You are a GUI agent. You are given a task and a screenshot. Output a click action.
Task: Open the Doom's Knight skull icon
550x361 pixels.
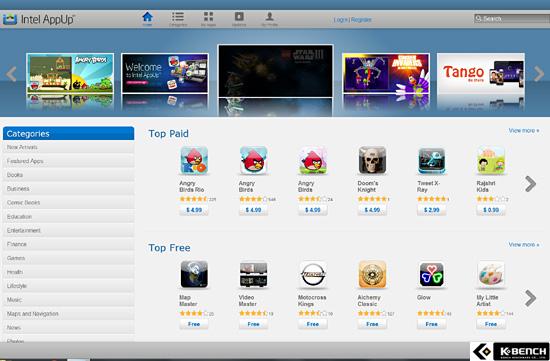pyautogui.click(x=372, y=160)
